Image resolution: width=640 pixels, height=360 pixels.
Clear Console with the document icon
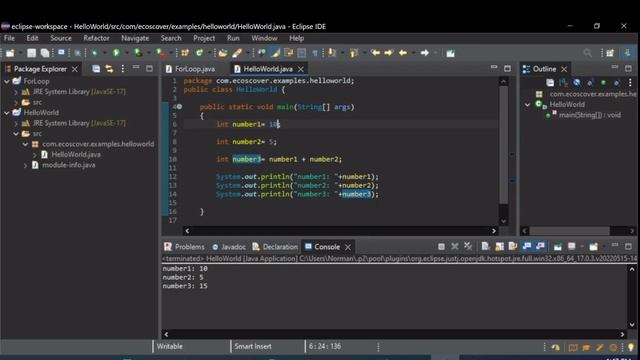[485, 246]
